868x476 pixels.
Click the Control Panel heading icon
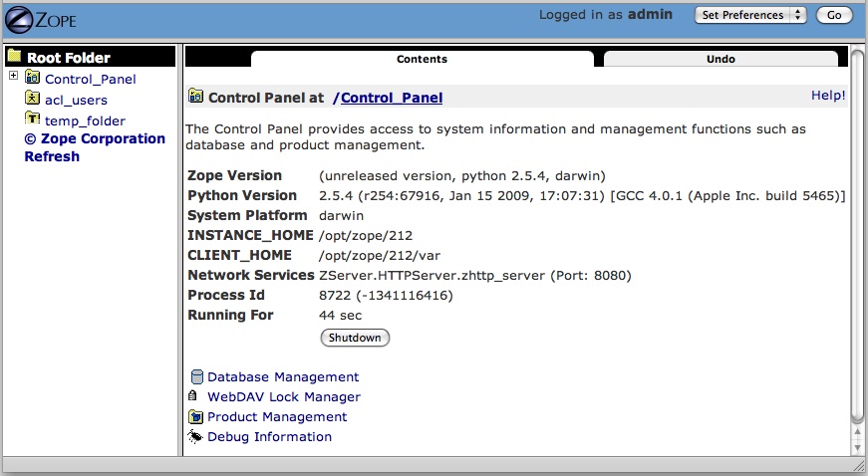coord(195,98)
